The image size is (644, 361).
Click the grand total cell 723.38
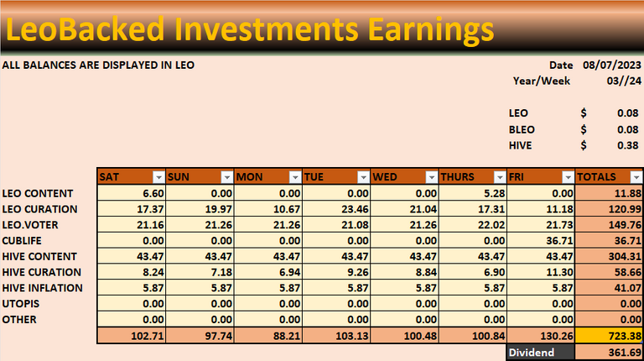coord(609,336)
